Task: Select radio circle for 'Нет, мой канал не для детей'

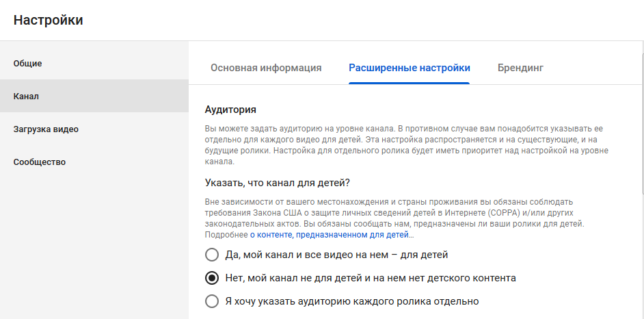Action: [x=213, y=278]
